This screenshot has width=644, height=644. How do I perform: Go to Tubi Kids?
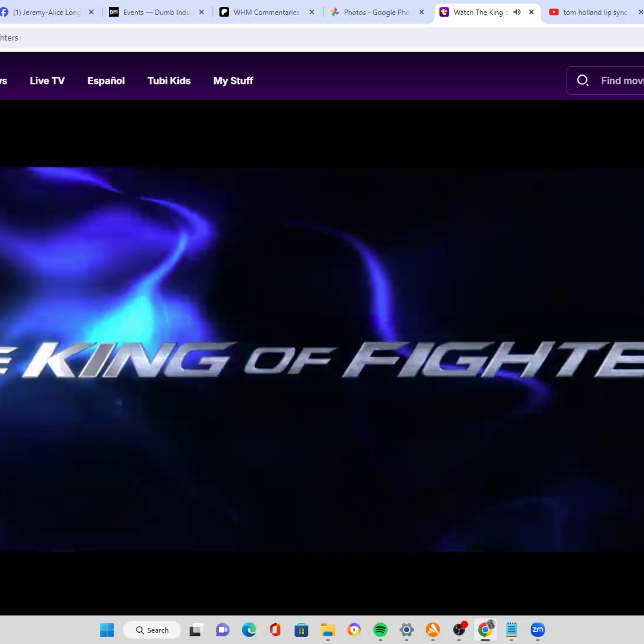[x=169, y=81]
